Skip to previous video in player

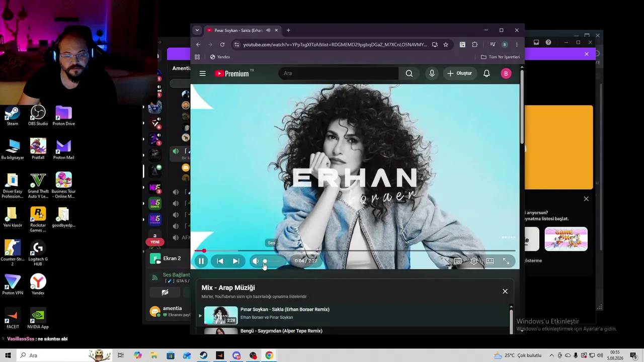pos(220,261)
